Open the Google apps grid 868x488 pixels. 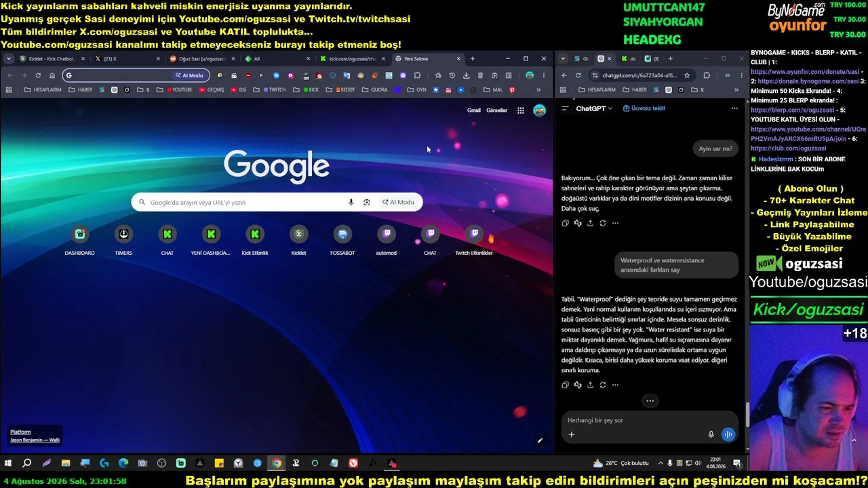click(x=521, y=110)
